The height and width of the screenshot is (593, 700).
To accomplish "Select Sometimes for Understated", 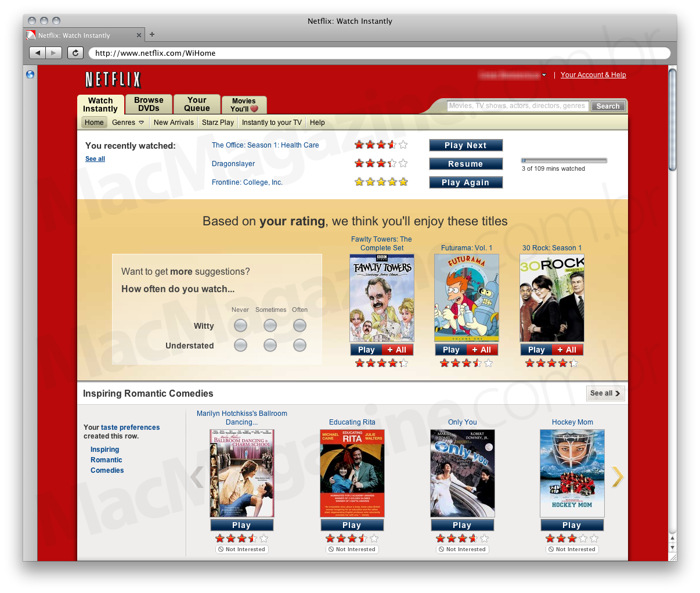I will coord(270,346).
